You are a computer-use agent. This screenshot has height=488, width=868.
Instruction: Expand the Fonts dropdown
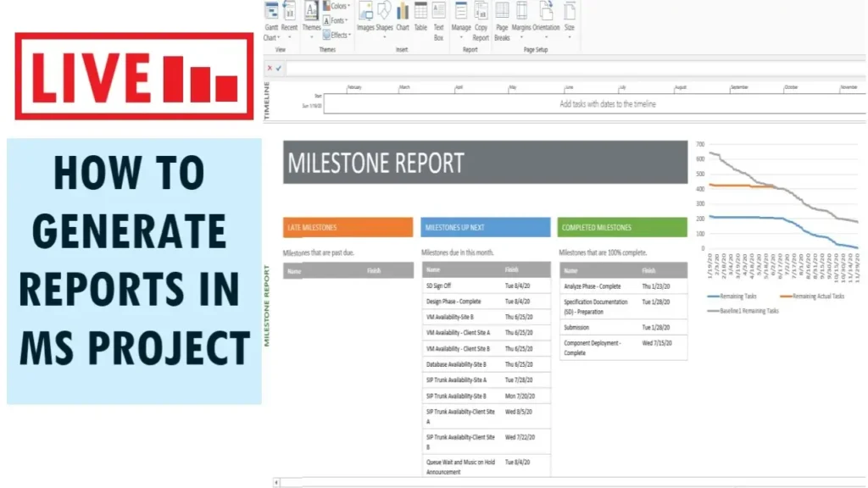pyautogui.click(x=337, y=21)
